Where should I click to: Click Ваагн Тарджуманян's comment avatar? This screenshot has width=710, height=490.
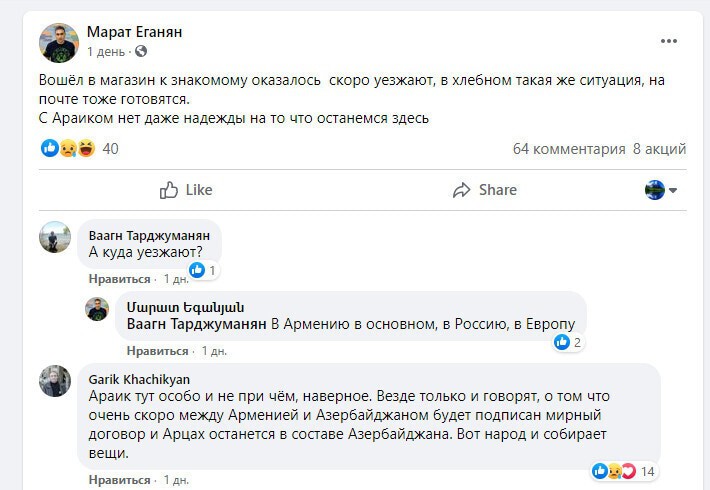pos(55,237)
